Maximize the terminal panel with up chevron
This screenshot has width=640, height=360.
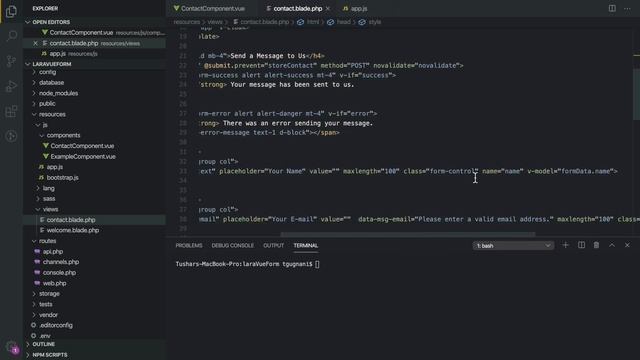[x=611, y=245]
